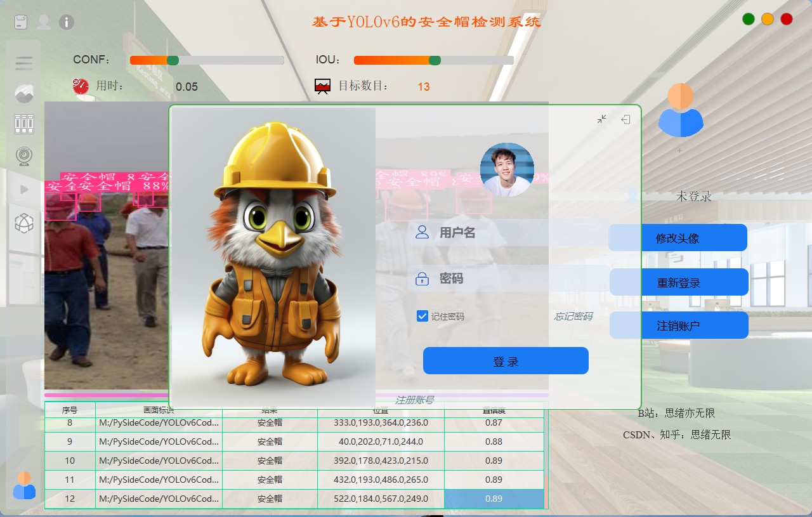Click the pink progress bar under the image

(296, 395)
